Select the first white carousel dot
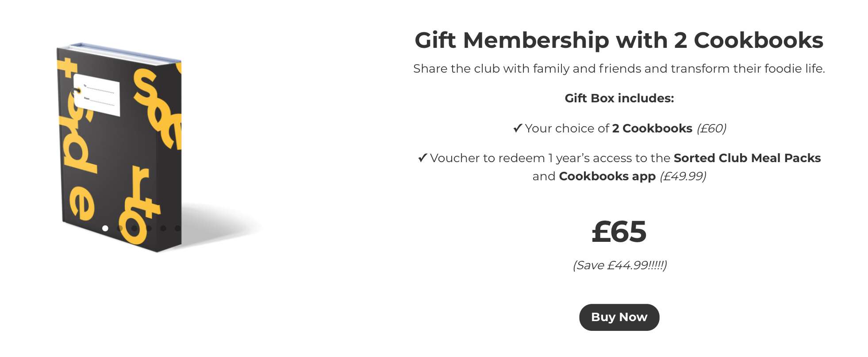Viewport: 868px width, 357px height. (105, 228)
